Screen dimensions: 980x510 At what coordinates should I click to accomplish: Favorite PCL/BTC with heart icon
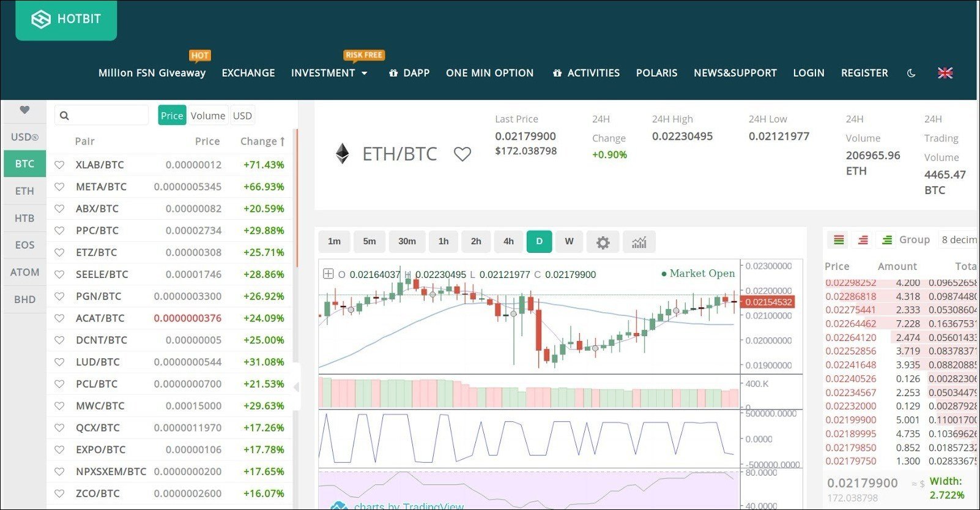pos(59,384)
